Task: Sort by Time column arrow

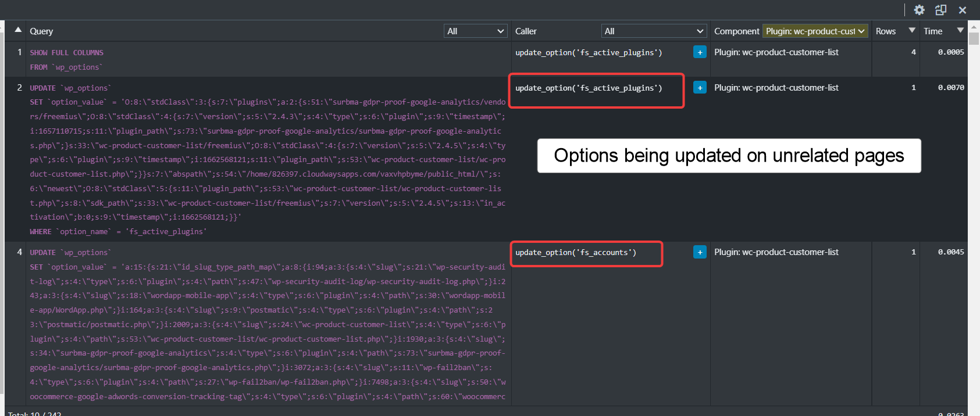Action: 960,30
